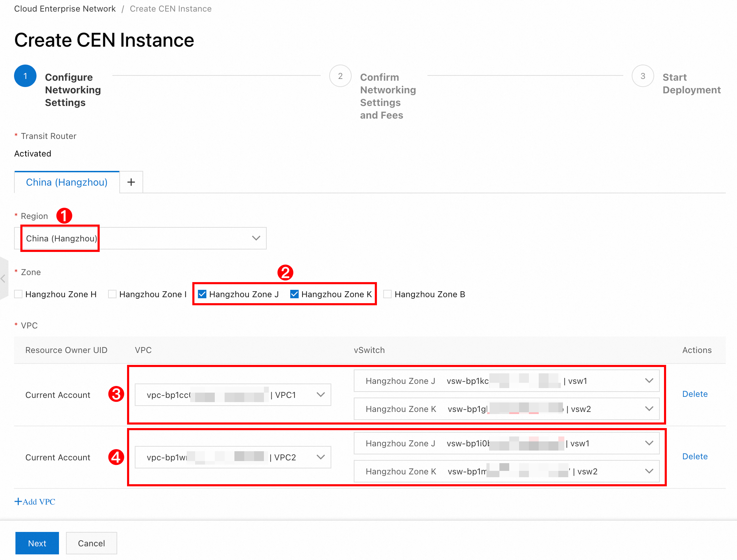Click the Next button
This screenshot has width=737, height=560.
tap(37, 543)
